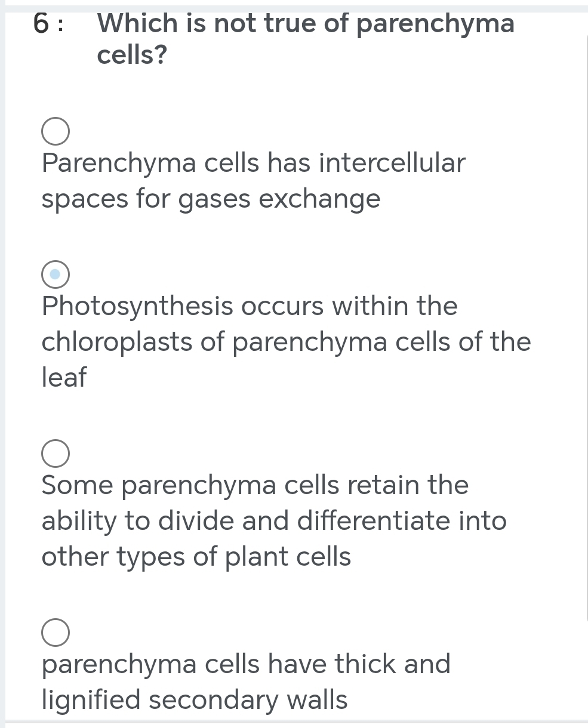Click the 'ability to divide and differentiate into' line

[x=274, y=521]
